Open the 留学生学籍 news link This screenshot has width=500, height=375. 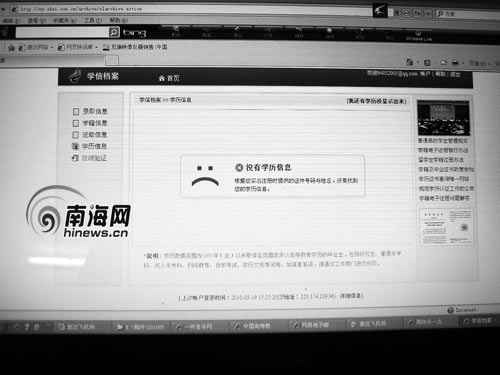coord(441,160)
